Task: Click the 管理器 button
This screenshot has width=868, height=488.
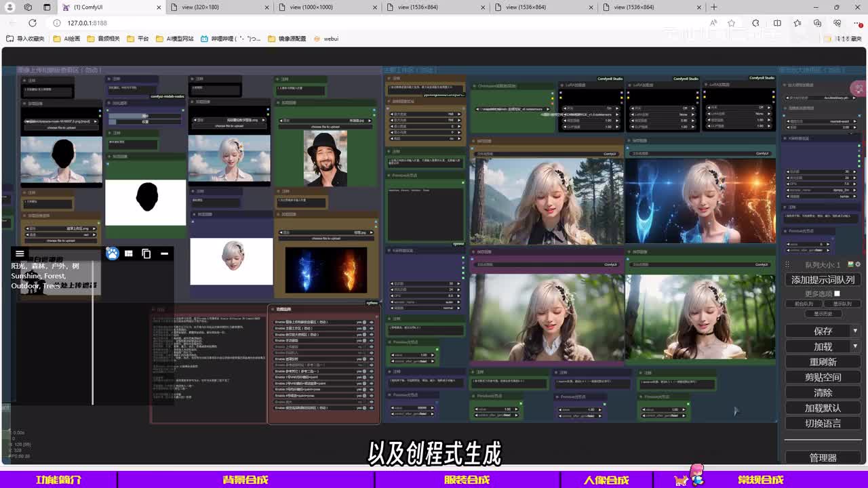Action: point(823,457)
